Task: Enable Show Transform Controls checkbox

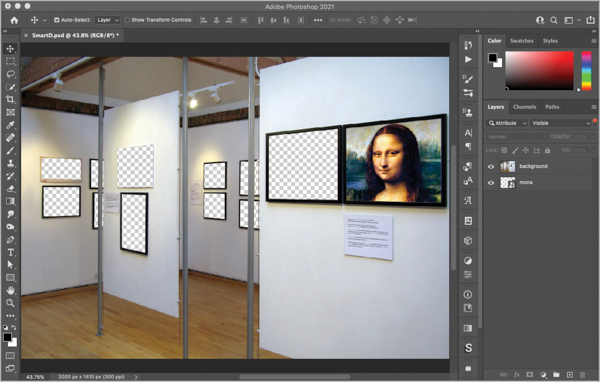Action: point(127,20)
